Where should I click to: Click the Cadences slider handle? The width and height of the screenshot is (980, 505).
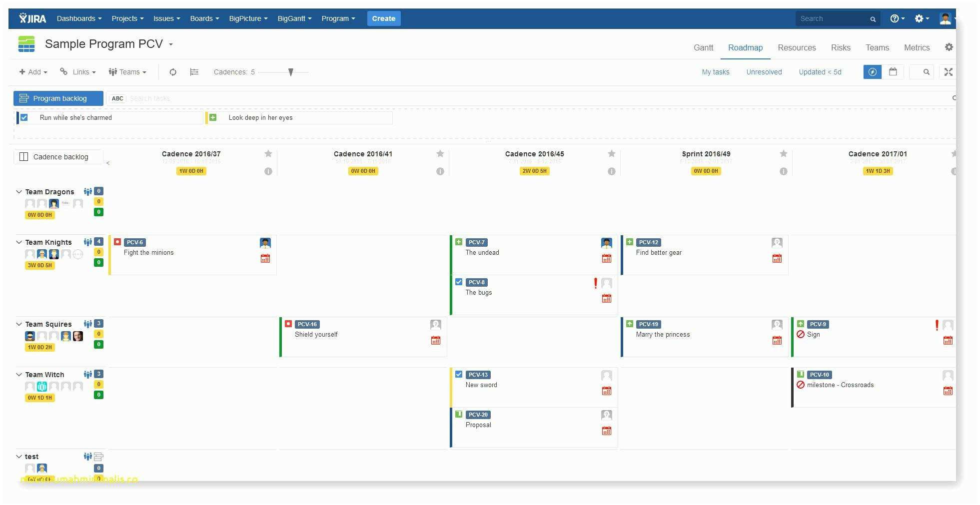click(x=291, y=72)
